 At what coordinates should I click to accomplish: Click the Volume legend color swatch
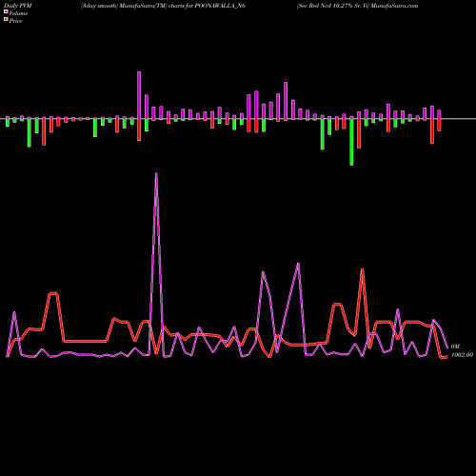6,12
